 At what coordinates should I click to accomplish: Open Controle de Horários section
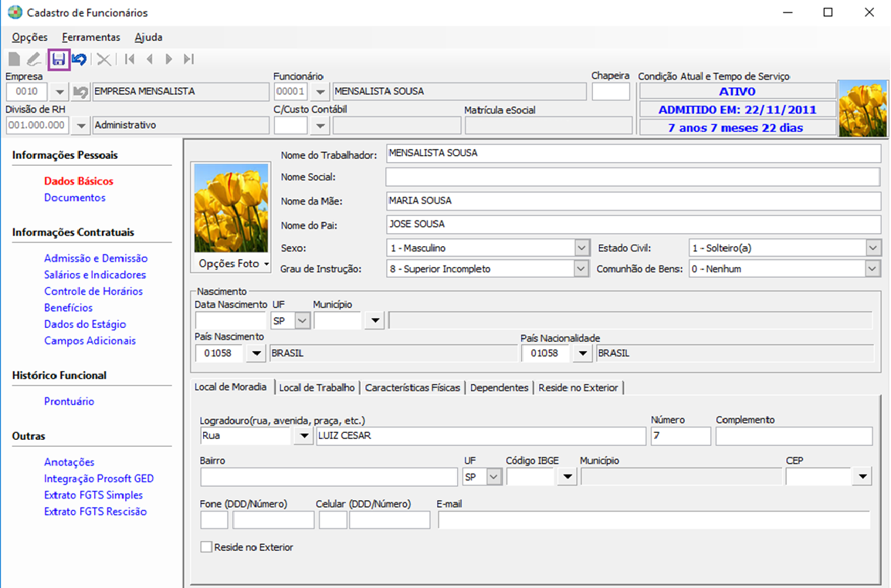(93, 292)
